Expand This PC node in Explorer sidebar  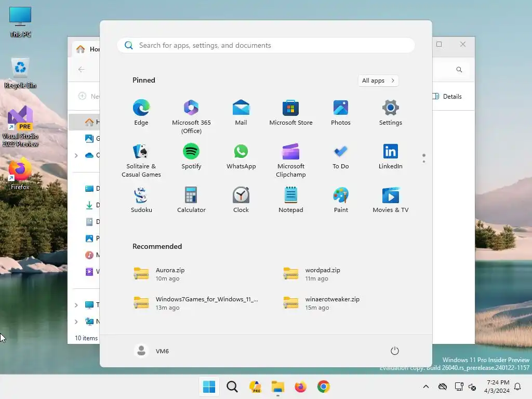click(x=76, y=305)
